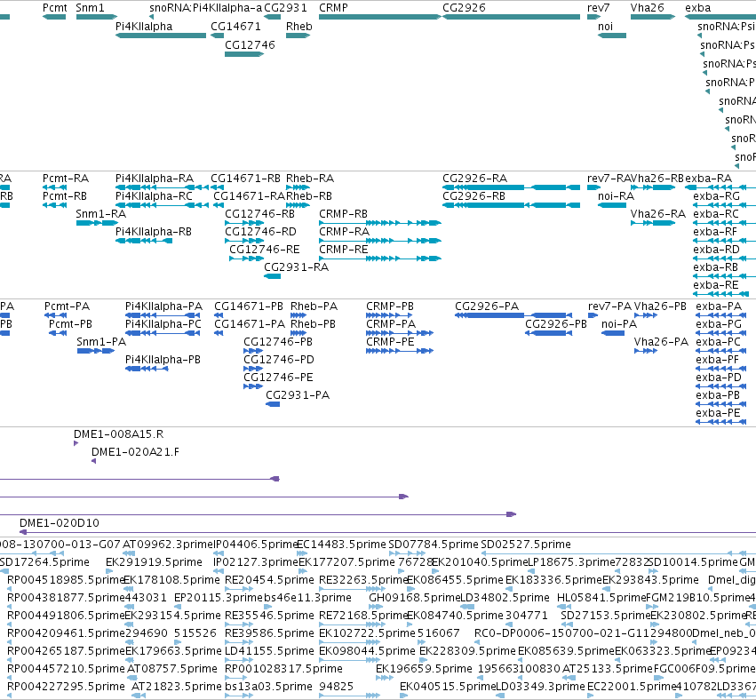
Task: Click protein Pi4KIIalpha-PB
Action: (147, 369)
